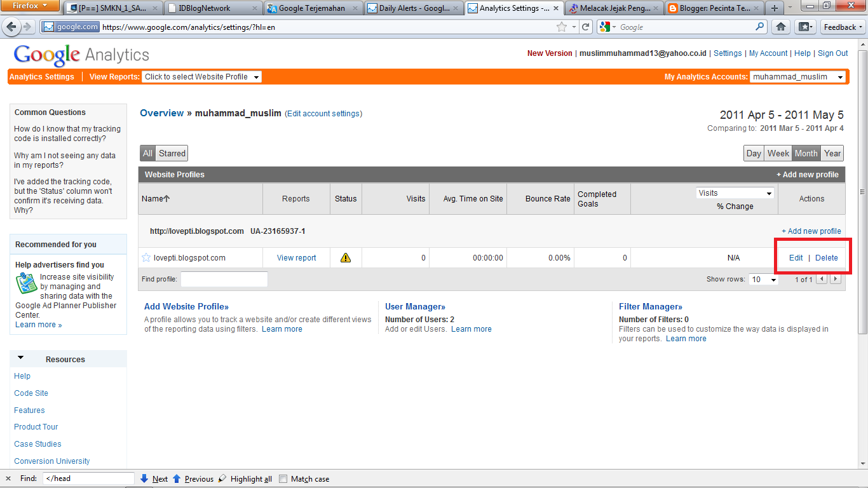Click Google Ad Planner icon
Image resolution: width=868 pixels, height=488 pixels.
[26, 283]
